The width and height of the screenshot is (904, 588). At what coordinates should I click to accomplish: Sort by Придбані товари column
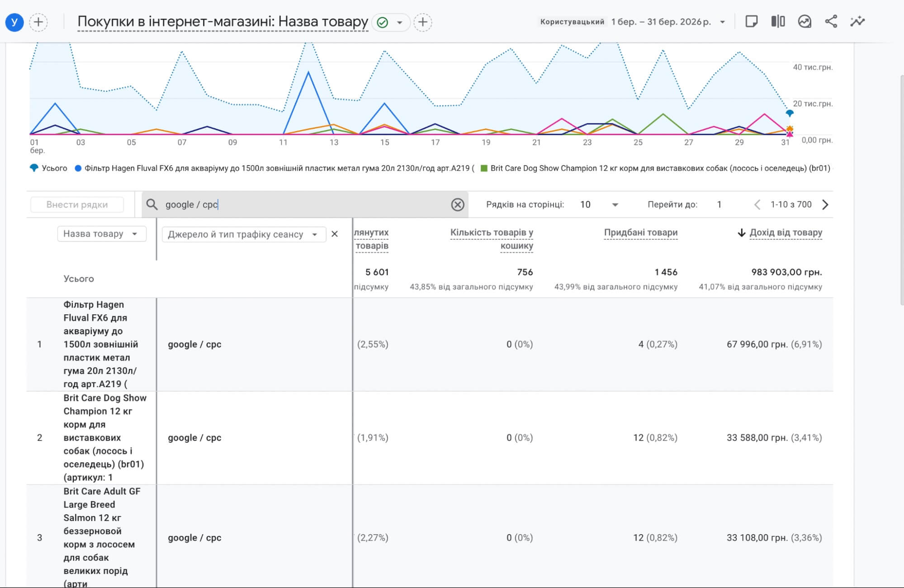(640, 232)
